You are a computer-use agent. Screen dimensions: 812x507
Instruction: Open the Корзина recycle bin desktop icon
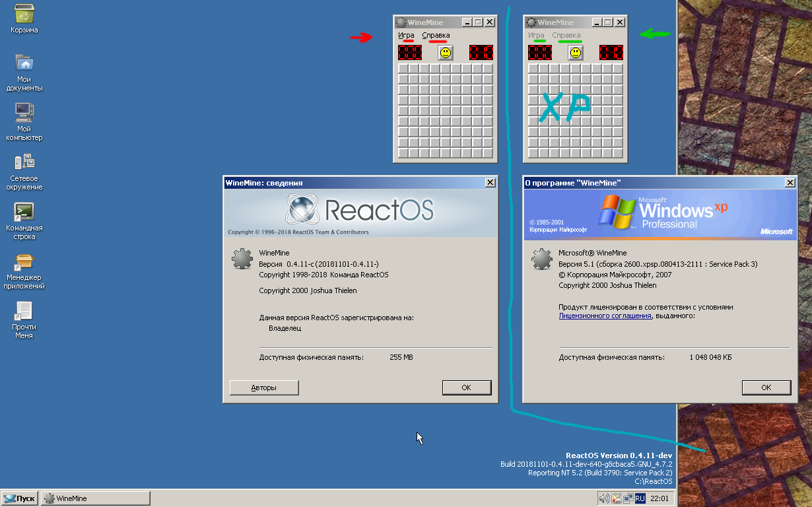tap(24, 18)
